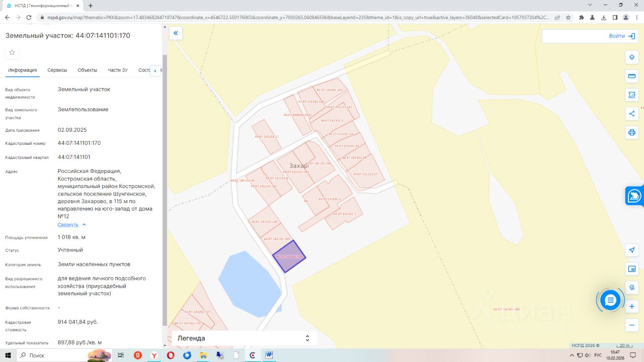644x362 pixels.
Task: Open File Explorer from the taskbar
Action: 203,355
